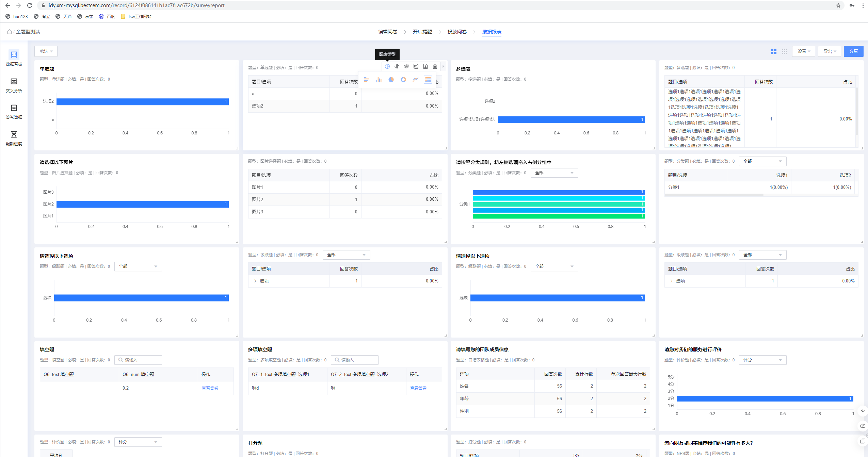The image size is (868, 457).
Task: Open the 导出 export dropdown
Action: coord(830,51)
